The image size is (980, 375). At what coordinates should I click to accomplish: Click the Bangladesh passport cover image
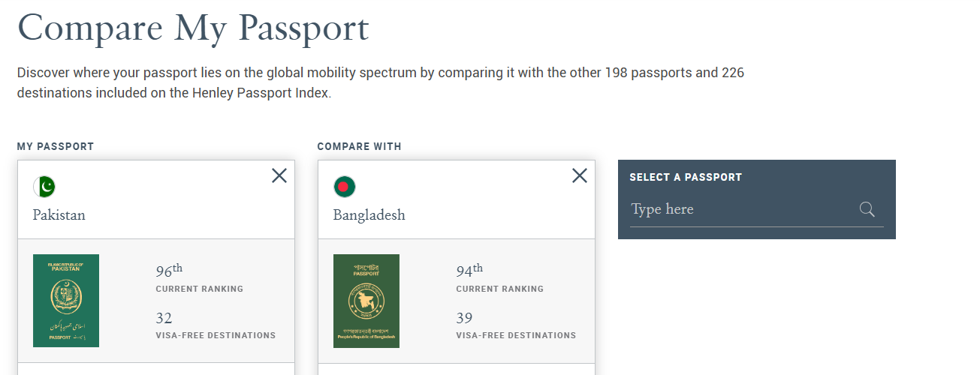click(x=366, y=301)
